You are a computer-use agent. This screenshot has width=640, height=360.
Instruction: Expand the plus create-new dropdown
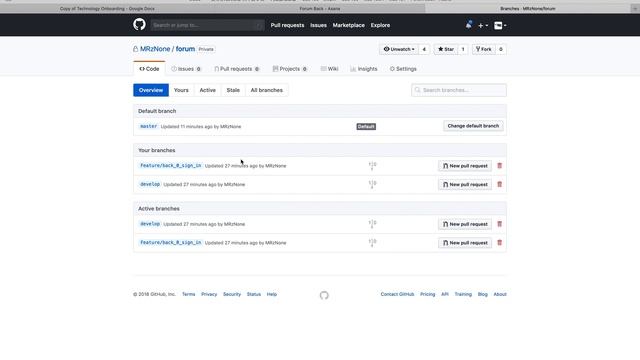click(483, 25)
